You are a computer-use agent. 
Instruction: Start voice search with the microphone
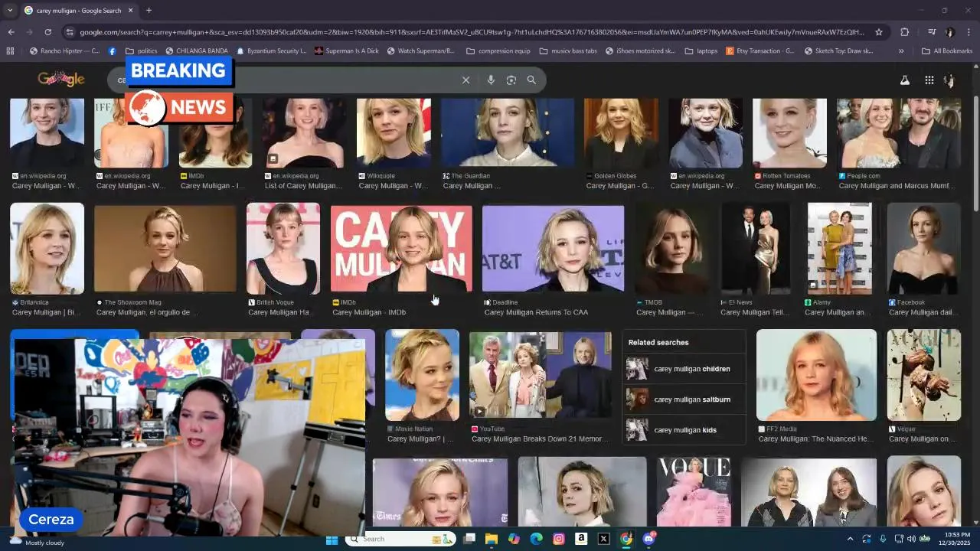pos(491,80)
